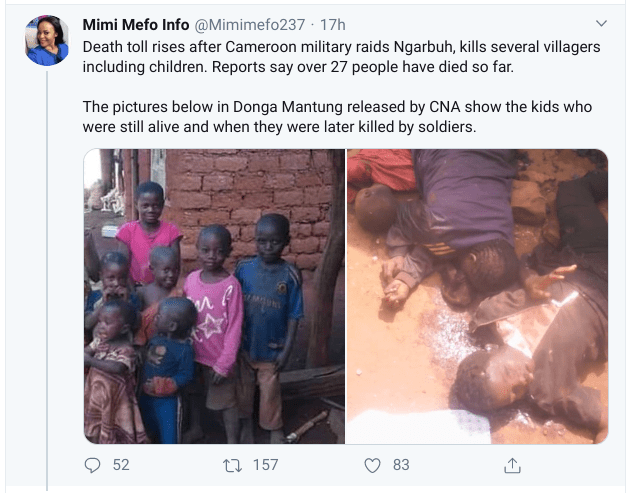Image resolution: width=640 pixels, height=493 pixels.
Task: Click the 'Reports say over 27 people' sentence
Action: tap(362, 67)
